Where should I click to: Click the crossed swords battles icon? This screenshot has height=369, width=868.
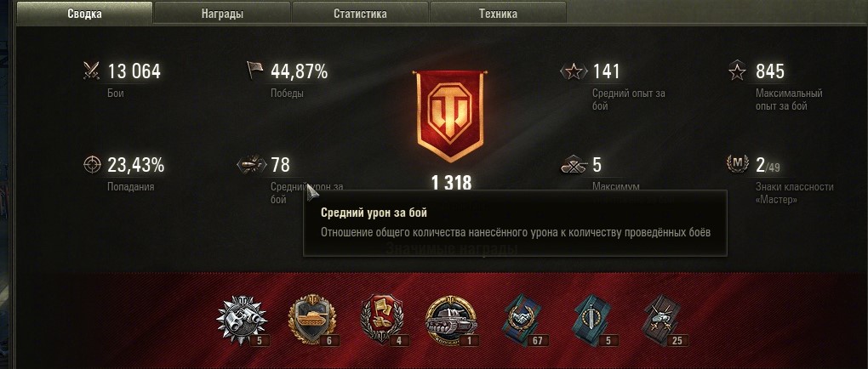coord(91,71)
